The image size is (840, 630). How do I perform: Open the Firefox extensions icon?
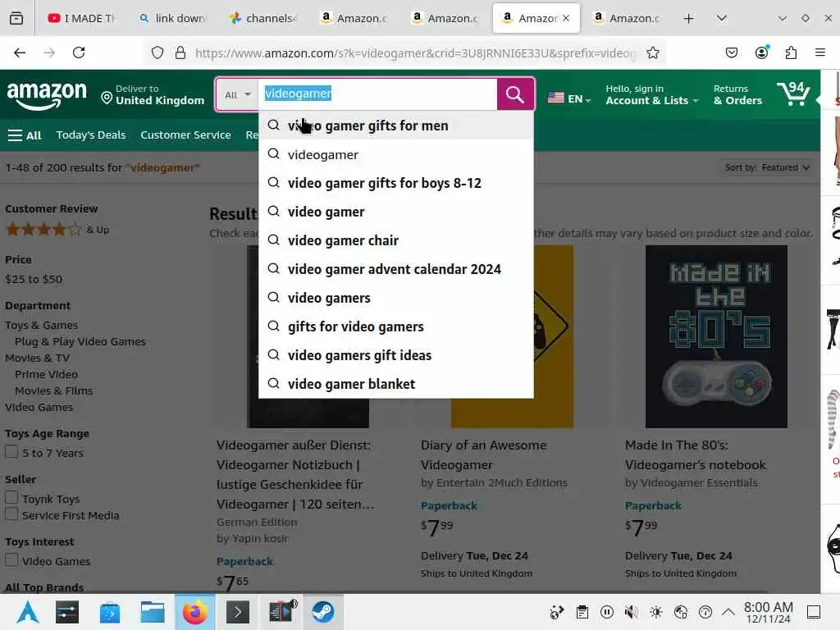click(x=791, y=52)
